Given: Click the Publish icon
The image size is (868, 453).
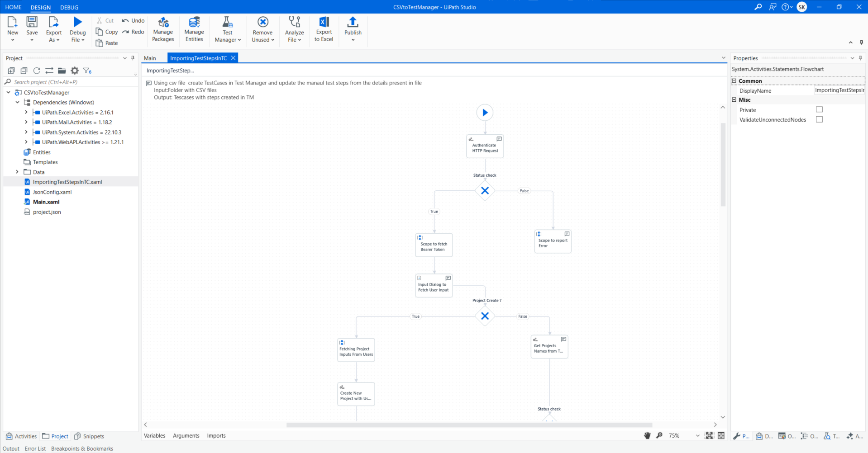Looking at the screenshot, I should click(353, 22).
